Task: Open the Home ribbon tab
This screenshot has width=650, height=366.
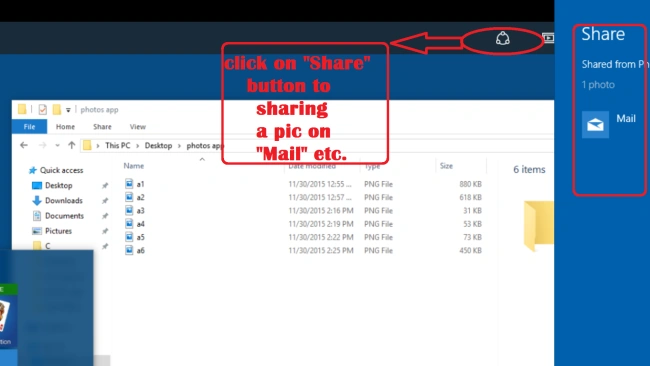Action: pos(65,127)
